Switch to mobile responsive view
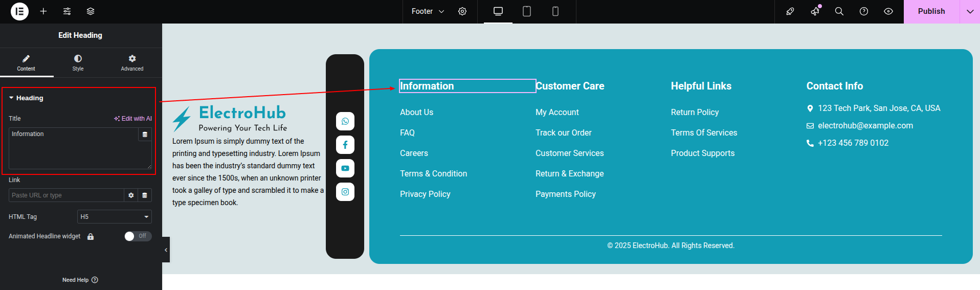The height and width of the screenshot is (290, 980). [555, 11]
